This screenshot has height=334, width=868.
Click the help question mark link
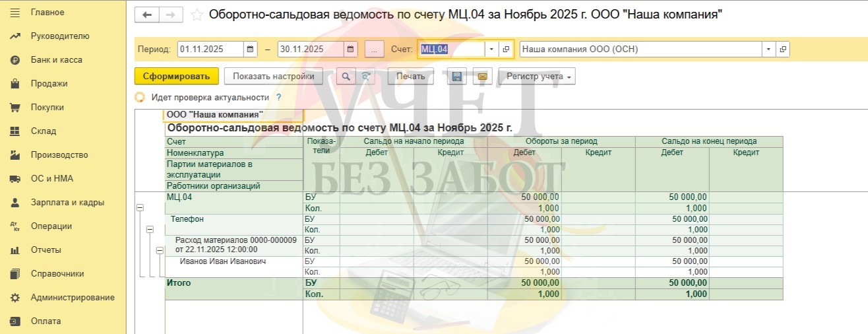278,97
